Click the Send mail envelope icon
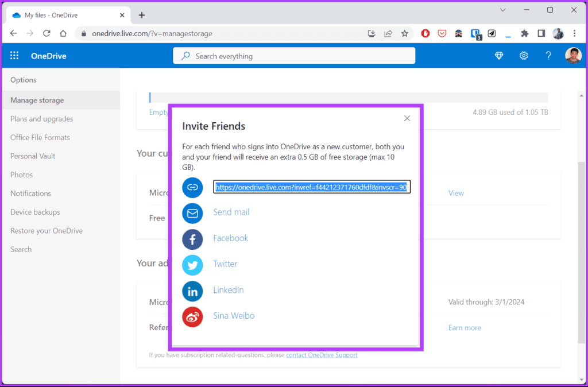 click(192, 214)
